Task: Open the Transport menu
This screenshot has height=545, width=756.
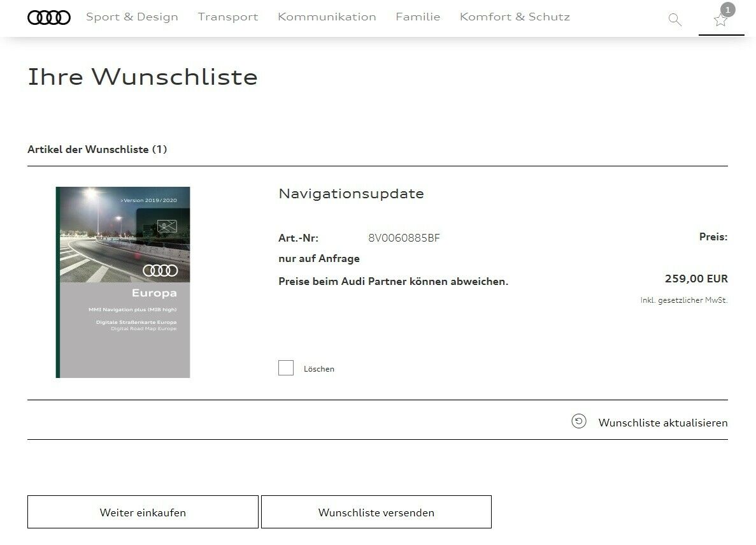Action: coord(228,17)
